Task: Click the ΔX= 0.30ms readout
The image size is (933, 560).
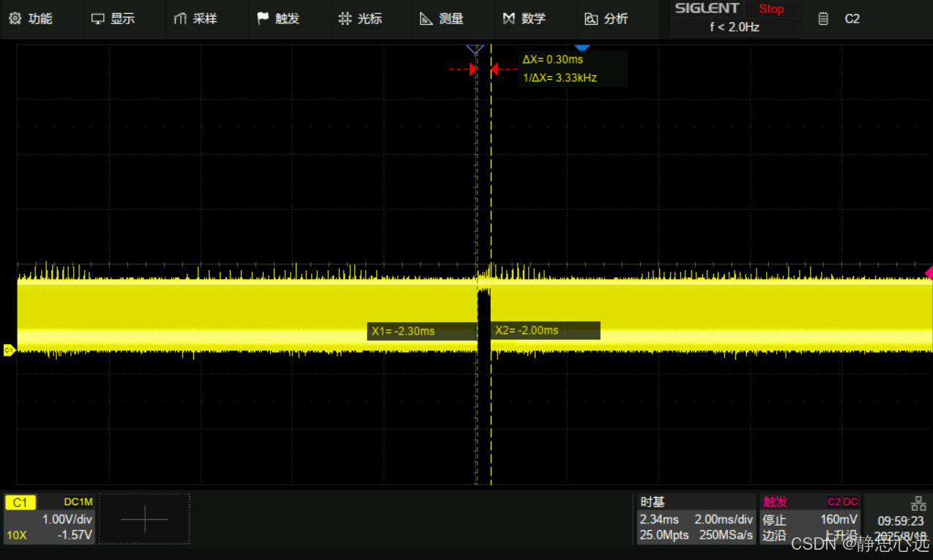Action: (553, 59)
